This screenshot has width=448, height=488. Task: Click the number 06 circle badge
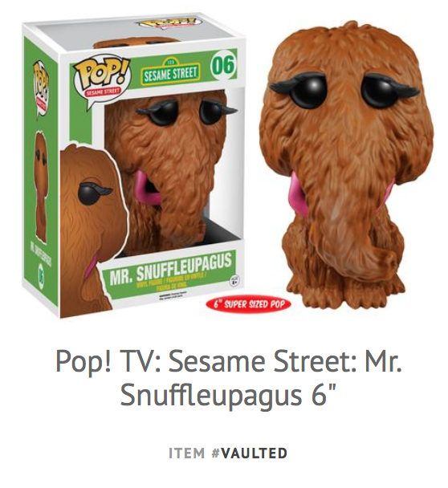pos(223,66)
